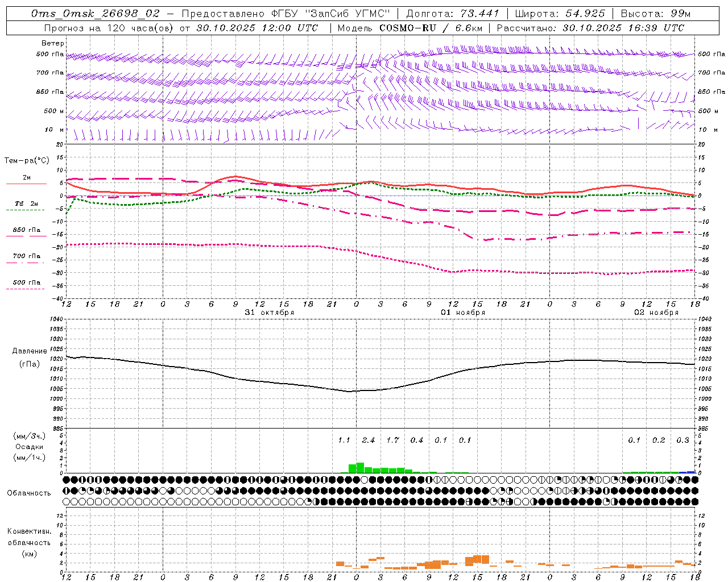The width and height of the screenshot is (728, 582).
Task: Click the 500 м label on left wind axis
Action: 54,111
